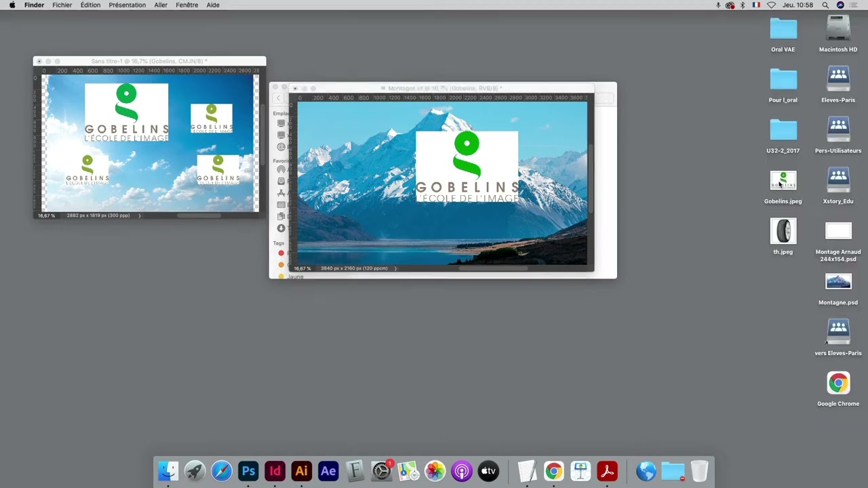This screenshot has height=488, width=868.
Task: Open the Fichier menu
Action: pos(62,5)
